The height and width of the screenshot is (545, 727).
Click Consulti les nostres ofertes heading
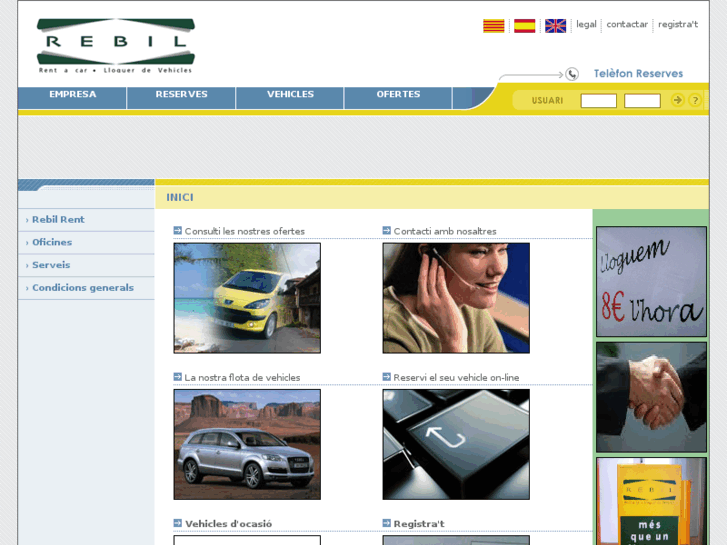pos(245,231)
